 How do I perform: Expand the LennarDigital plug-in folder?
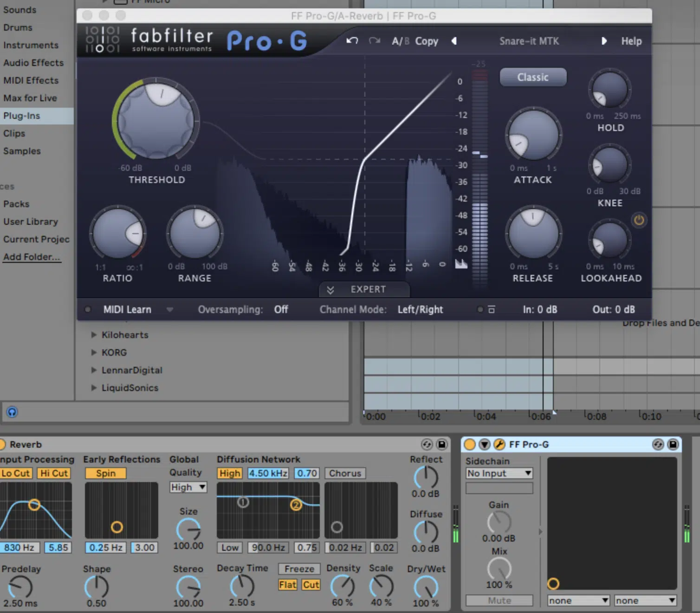94,370
